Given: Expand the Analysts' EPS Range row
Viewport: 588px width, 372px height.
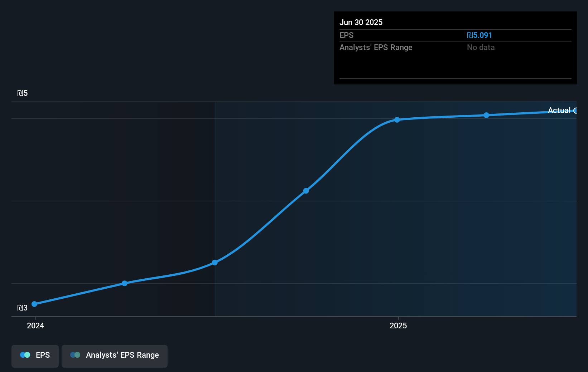Looking at the screenshot, I should 376,47.
